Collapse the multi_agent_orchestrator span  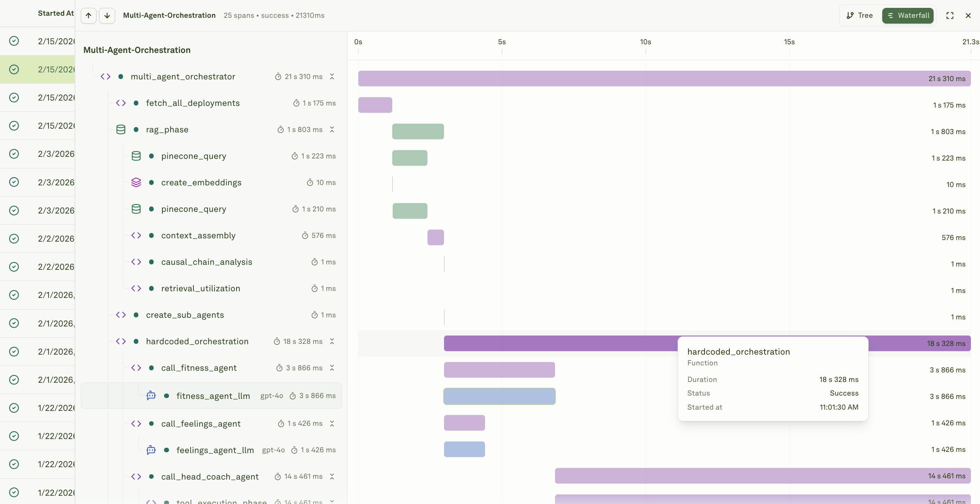332,77
